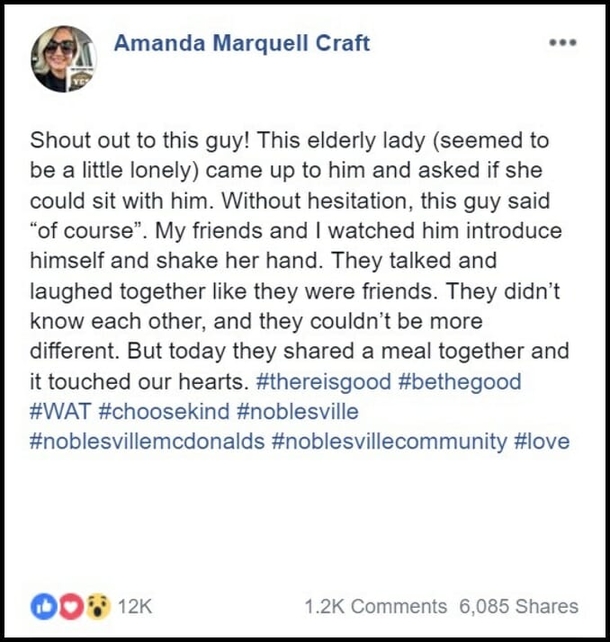Open the 1.2K Comments link
This screenshot has height=642, width=610.
pyautogui.click(x=375, y=606)
